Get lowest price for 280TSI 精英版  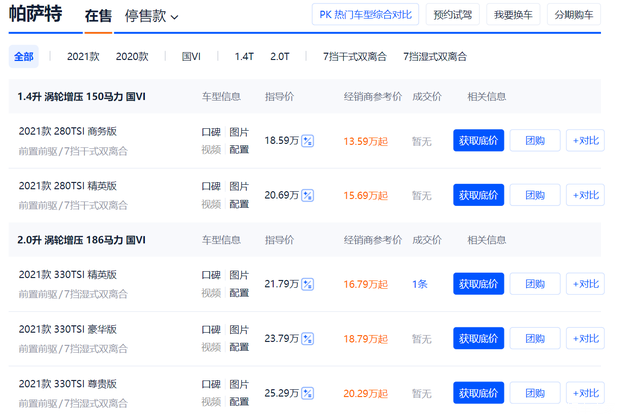pyautogui.click(x=478, y=195)
